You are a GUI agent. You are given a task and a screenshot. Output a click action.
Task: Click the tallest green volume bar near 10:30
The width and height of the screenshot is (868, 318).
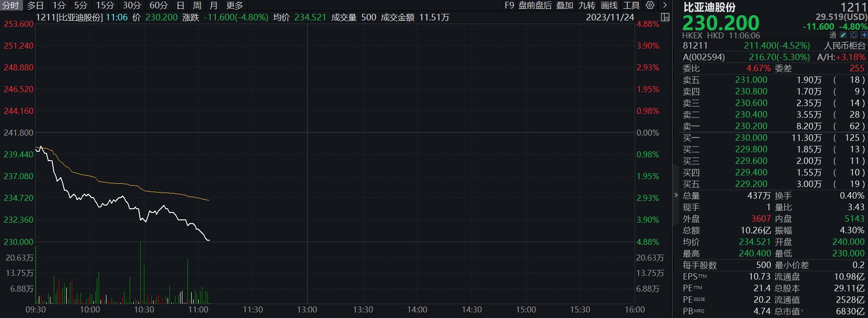pyautogui.click(x=140, y=273)
